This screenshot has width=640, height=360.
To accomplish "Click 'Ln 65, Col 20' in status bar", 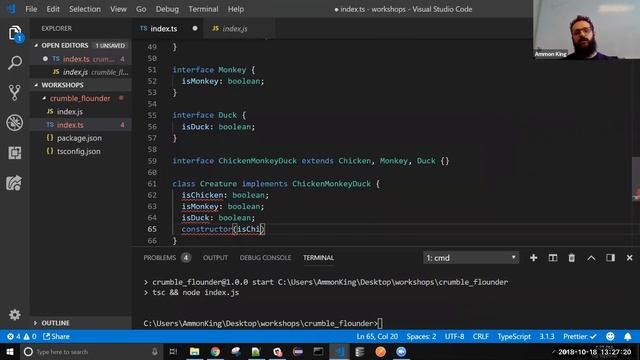I will click(377, 336).
